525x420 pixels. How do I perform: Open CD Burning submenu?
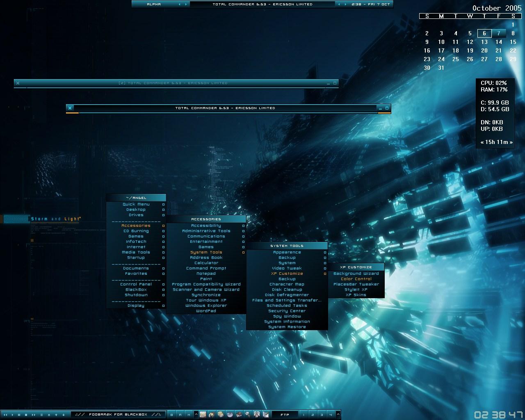(x=136, y=231)
